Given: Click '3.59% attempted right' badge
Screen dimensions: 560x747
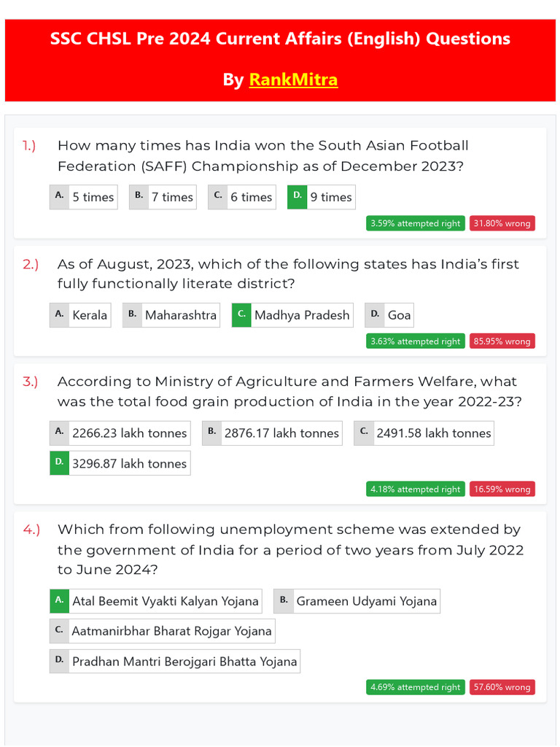Looking at the screenshot, I should click(416, 223).
